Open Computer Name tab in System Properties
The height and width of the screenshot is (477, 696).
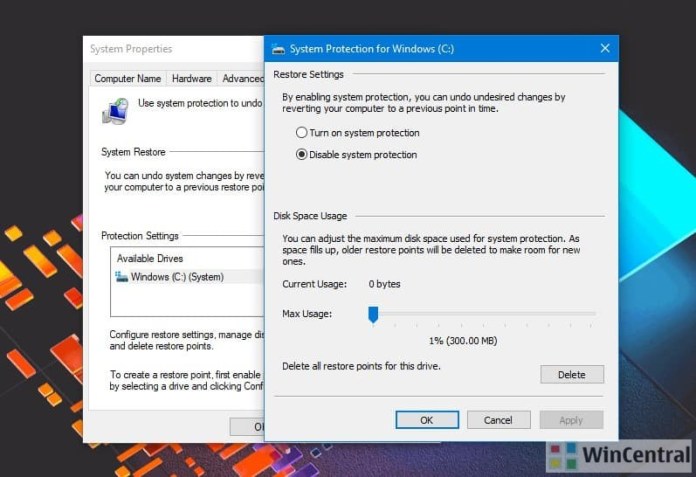pyautogui.click(x=127, y=79)
